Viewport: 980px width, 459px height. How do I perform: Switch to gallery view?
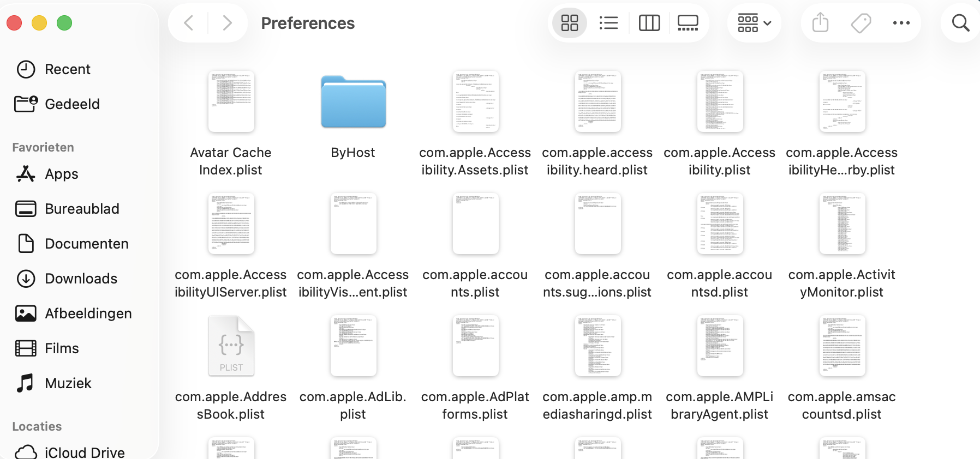[x=688, y=23]
